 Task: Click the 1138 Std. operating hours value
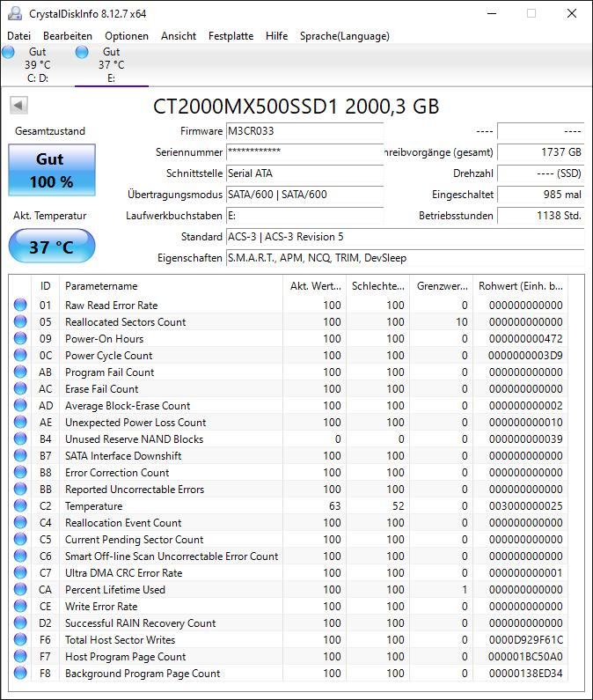(541, 216)
